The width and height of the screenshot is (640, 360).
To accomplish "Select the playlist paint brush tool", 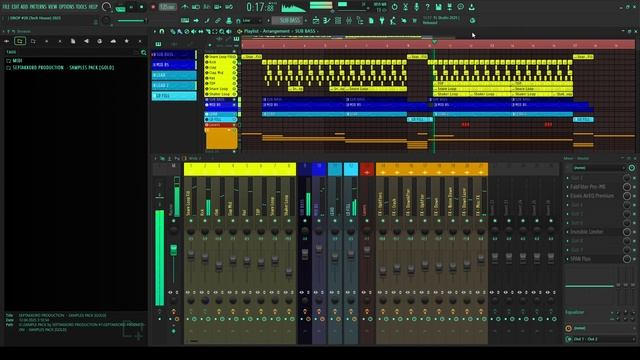I will [x=180, y=31].
